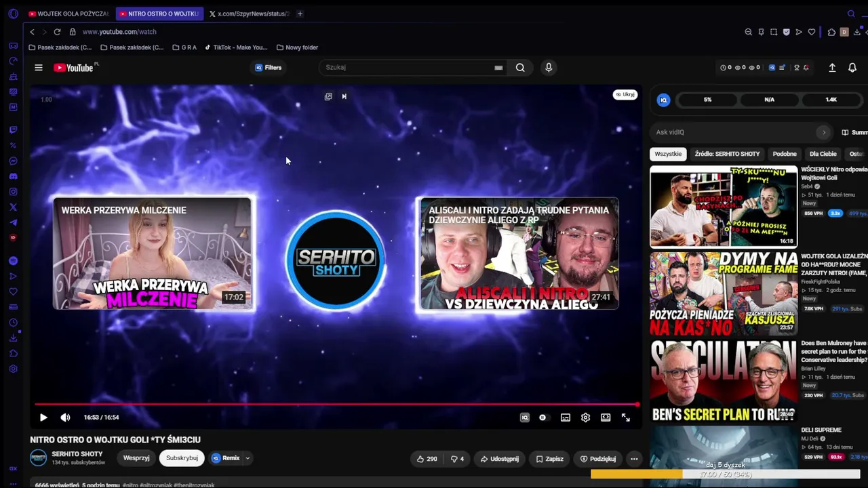
Task: Open the TikTok - Make You bookmark
Action: 236,47
